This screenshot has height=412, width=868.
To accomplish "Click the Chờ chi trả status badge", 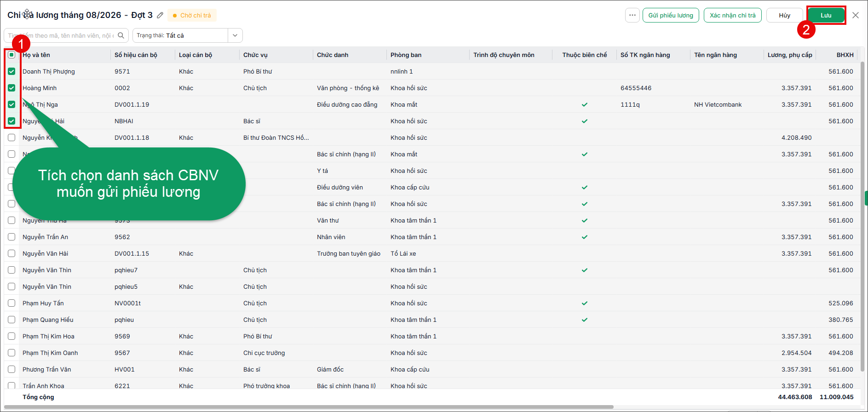I will 192,15.
